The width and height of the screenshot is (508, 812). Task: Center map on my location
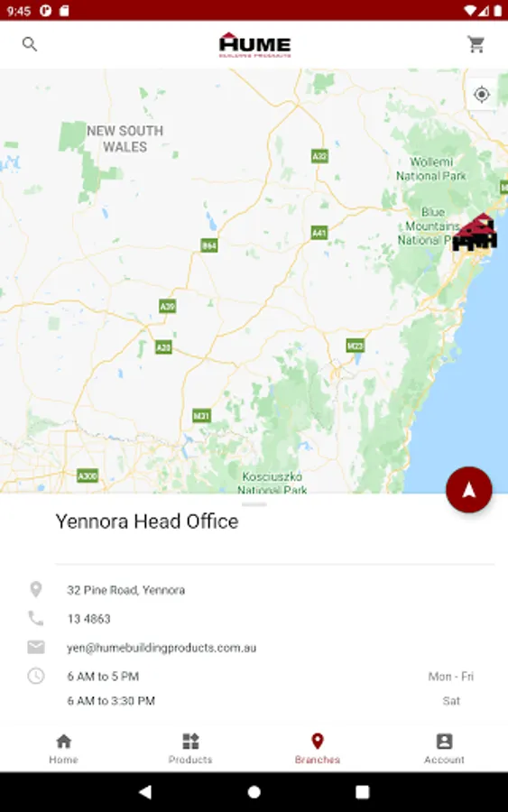tap(482, 94)
